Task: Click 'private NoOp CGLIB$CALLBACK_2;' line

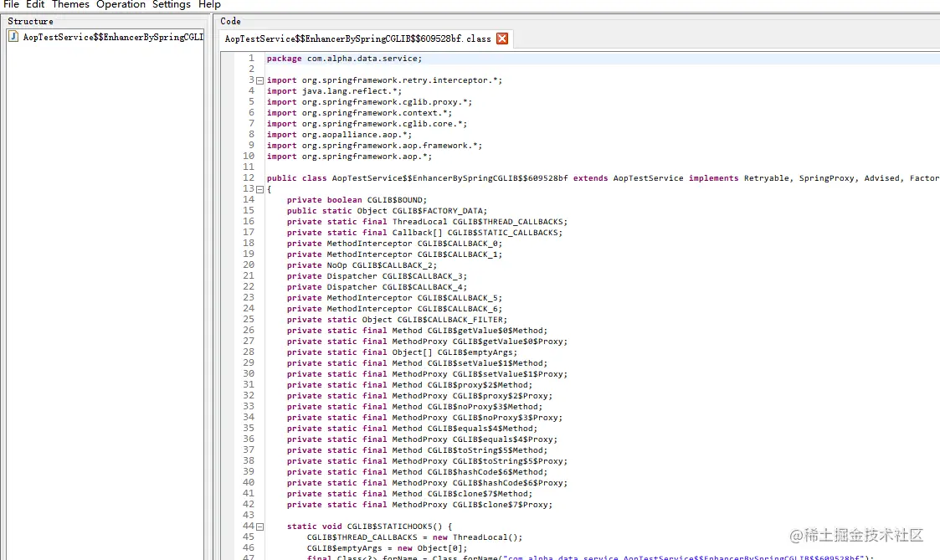Action: pyautogui.click(x=362, y=265)
